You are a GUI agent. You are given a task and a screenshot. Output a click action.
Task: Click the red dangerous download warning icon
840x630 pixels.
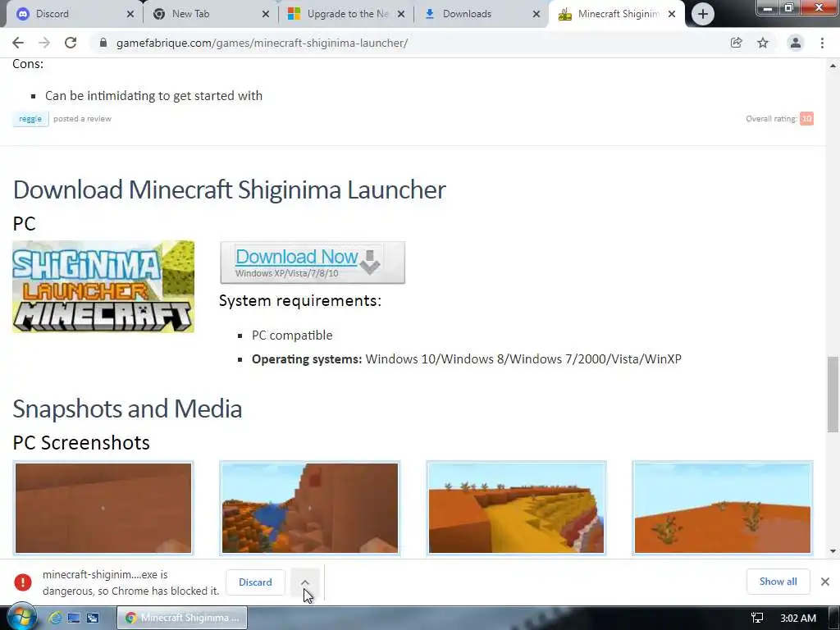coord(22,582)
